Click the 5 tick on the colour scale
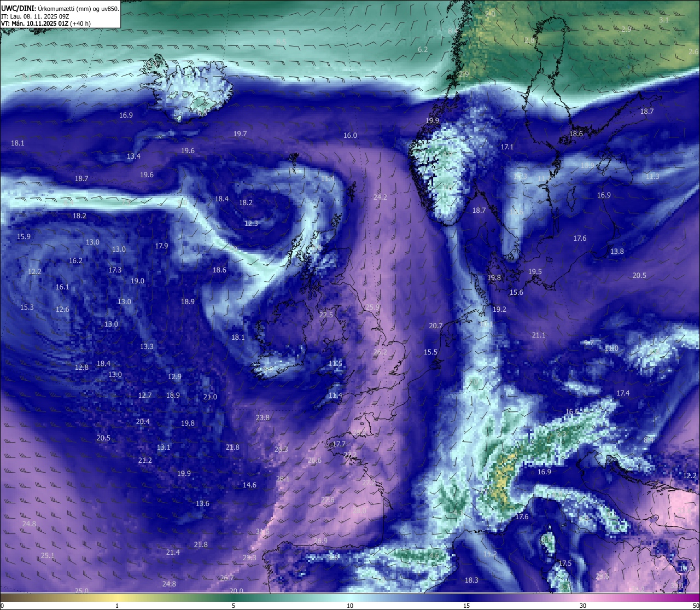 tap(234, 606)
